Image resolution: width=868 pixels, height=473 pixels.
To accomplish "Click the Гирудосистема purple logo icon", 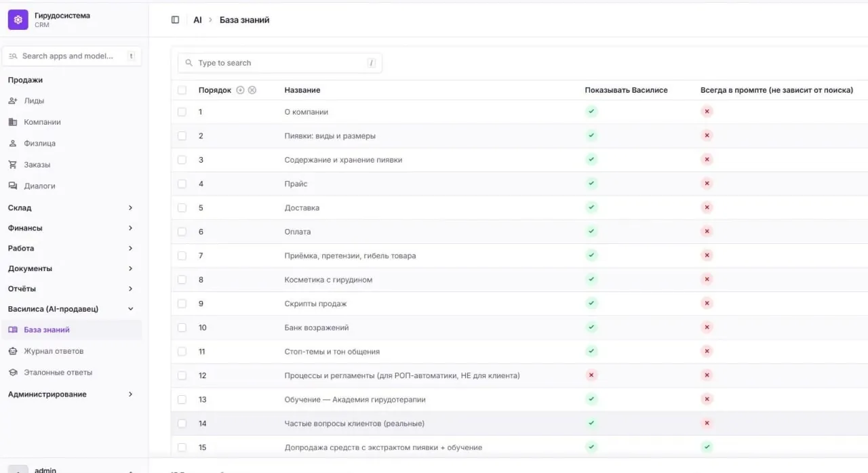I will (x=18, y=20).
